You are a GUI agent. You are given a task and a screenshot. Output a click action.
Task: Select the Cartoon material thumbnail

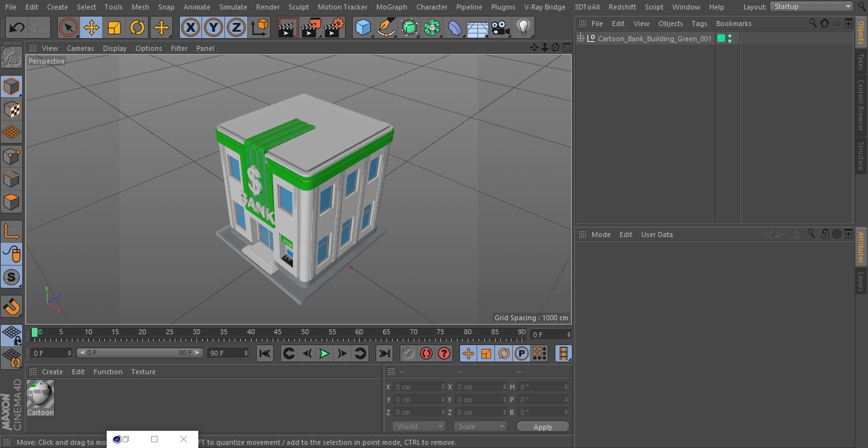click(40, 395)
